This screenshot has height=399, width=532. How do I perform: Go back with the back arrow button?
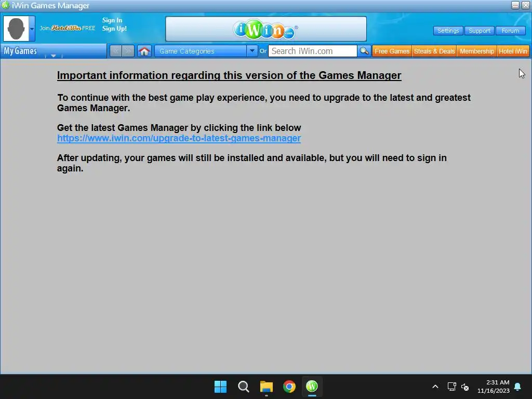116,51
